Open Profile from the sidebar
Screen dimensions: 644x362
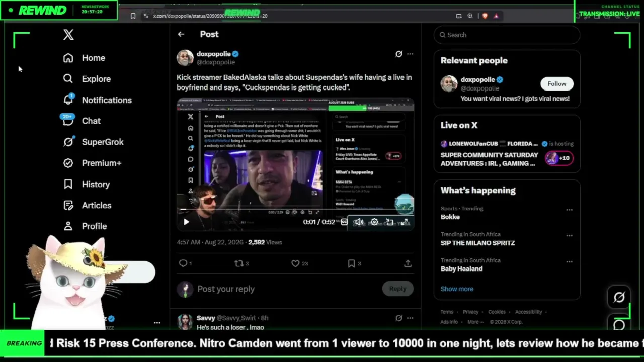(85, 226)
